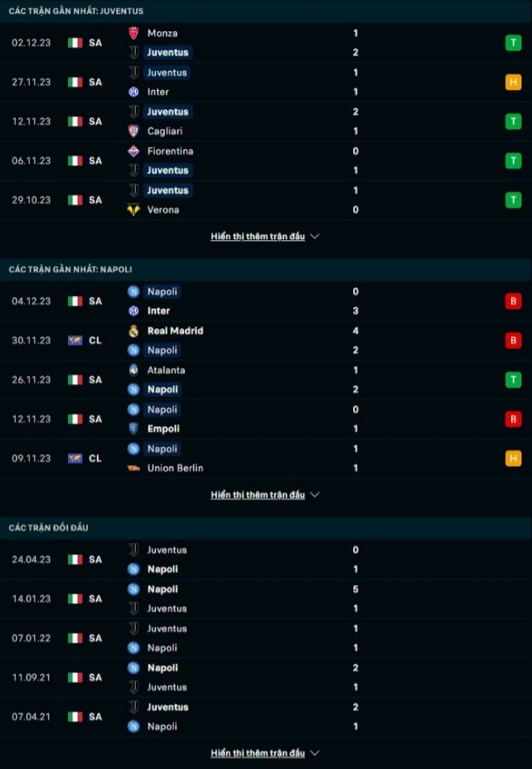The height and width of the screenshot is (769, 532).
Task: Click the Atalanta club crest icon
Action: [133, 370]
